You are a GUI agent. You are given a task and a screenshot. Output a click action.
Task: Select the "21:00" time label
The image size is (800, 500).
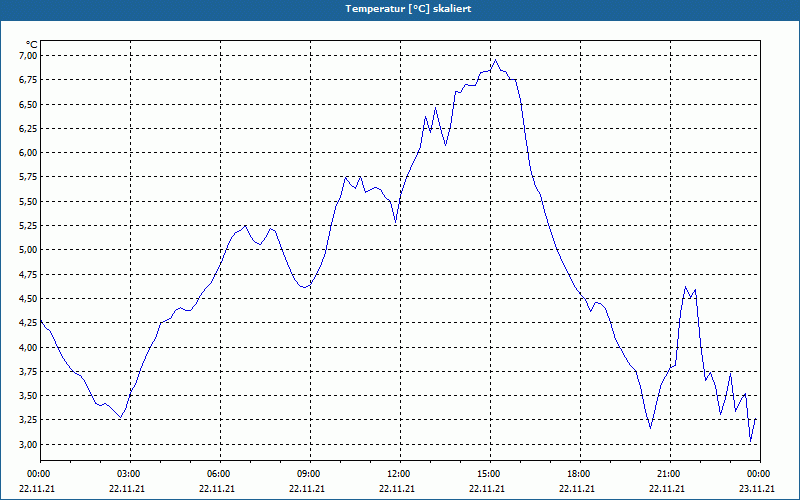tap(670, 474)
